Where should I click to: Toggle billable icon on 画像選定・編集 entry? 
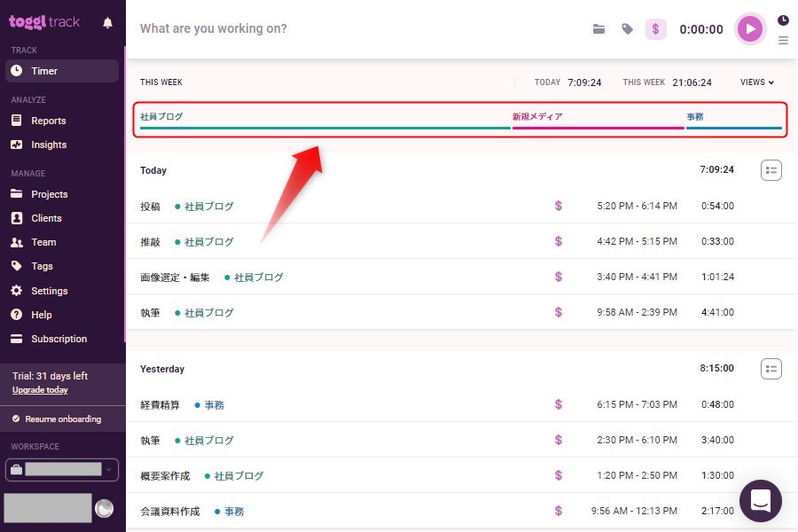[559, 277]
